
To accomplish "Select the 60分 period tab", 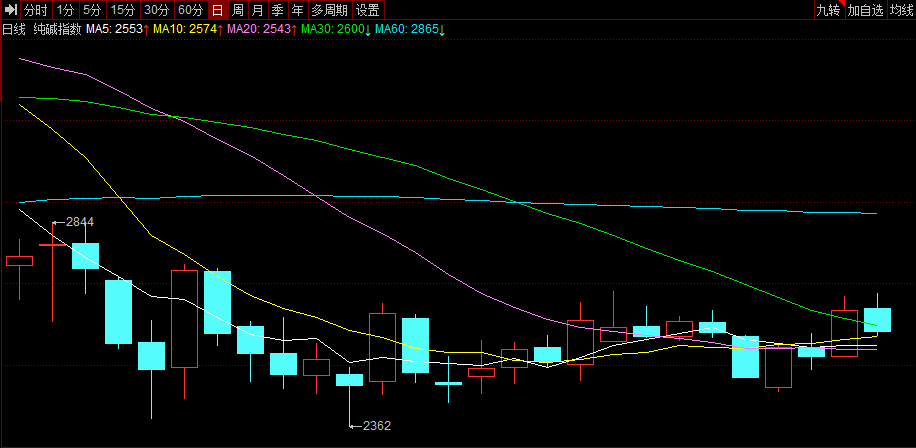I will (x=190, y=10).
